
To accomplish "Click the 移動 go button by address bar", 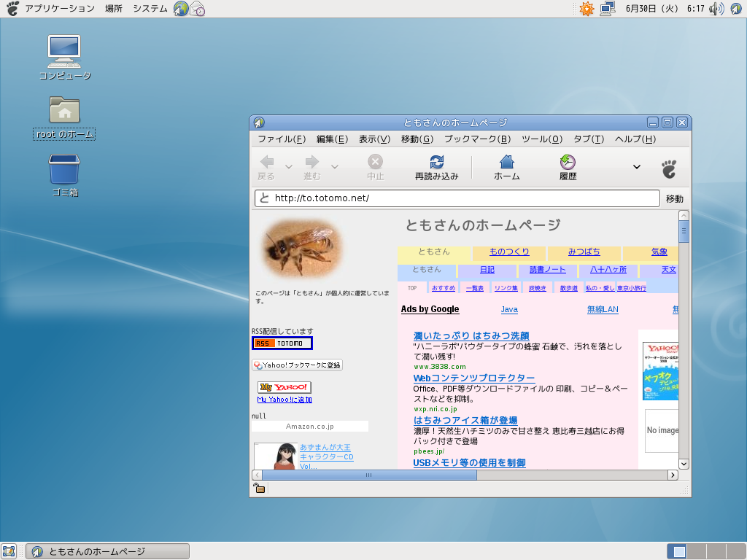I will coord(675,198).
